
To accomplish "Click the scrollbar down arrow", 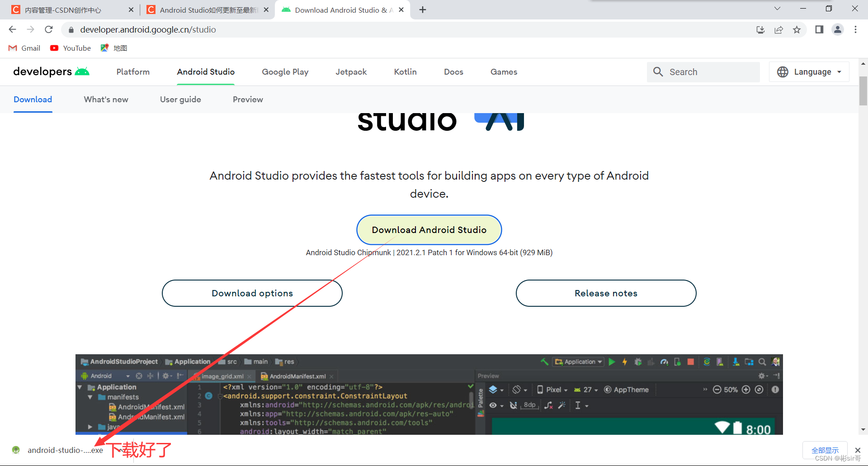I will (x=863, y=430).
